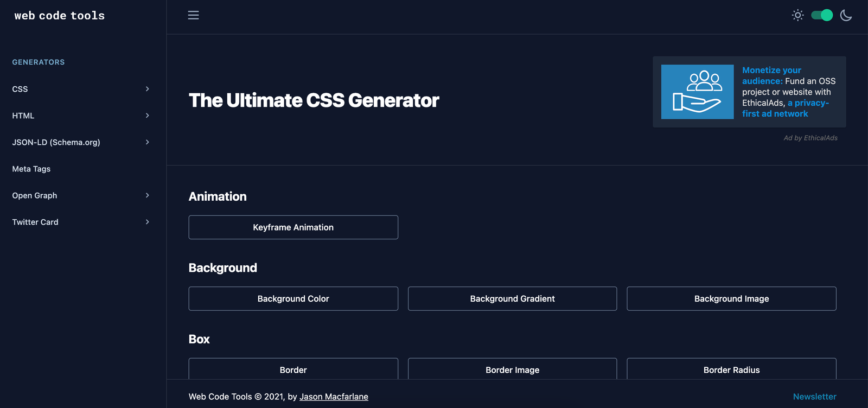Screen dimensions: 868x408
Task: Open the hamburger sidebar menu
Action: (x=193, y=15)
